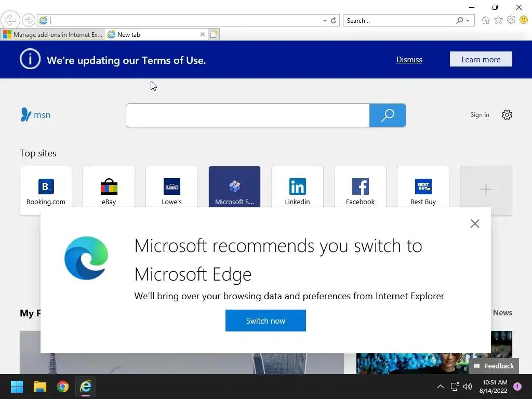
Task: Click Learn more on Terms banner
Action: point(481,59)
